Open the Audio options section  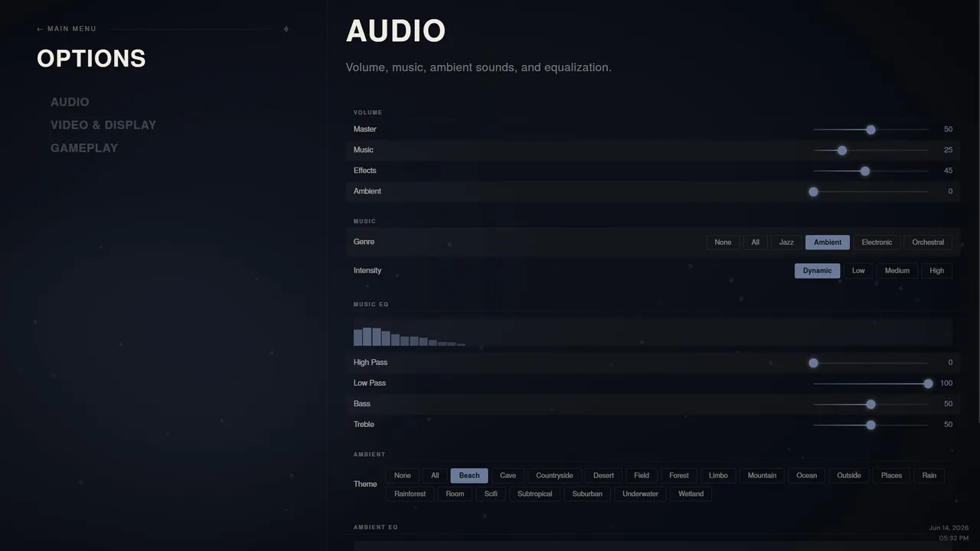70,102
